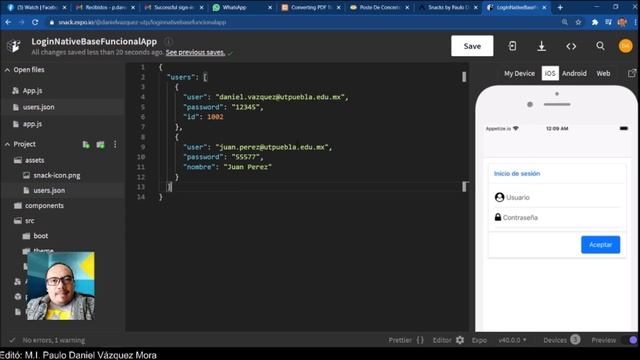Open browser zoom magnifier icon
640x360 pixels.
(x=564, y=22)
